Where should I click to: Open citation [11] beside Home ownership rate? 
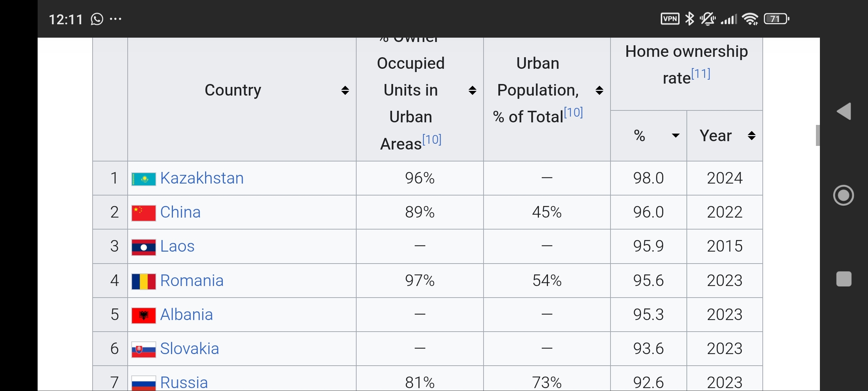(701, 74)
